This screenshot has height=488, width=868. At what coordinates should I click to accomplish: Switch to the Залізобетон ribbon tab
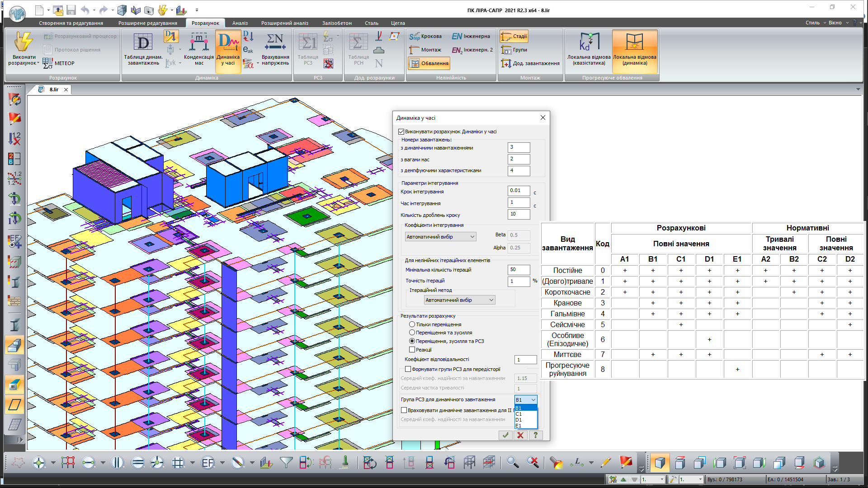coord(336,23)
